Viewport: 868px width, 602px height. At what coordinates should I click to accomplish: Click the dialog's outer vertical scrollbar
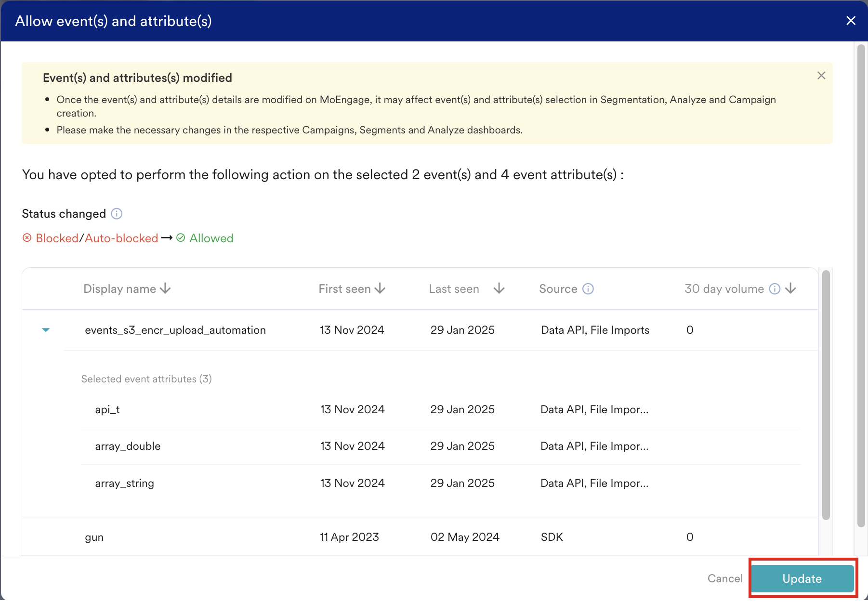click(861, 286)
